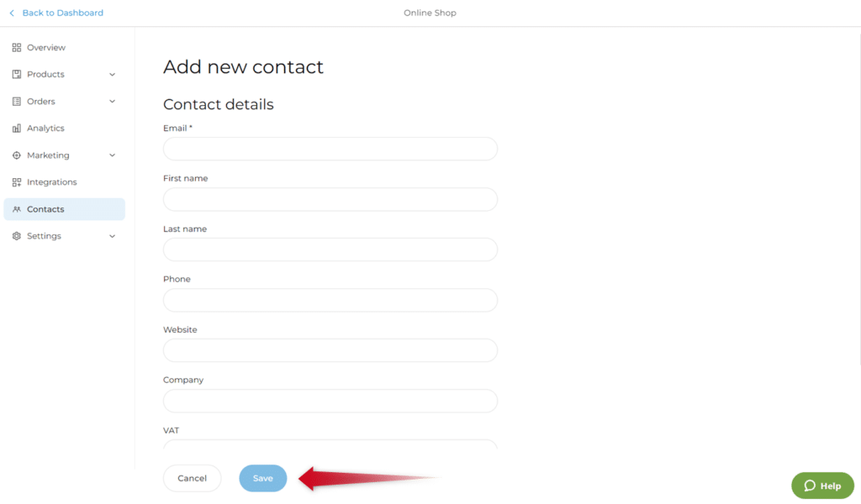Click the Products box icon
The width and height of the screenshot is (861, 504).
(17, 75)
